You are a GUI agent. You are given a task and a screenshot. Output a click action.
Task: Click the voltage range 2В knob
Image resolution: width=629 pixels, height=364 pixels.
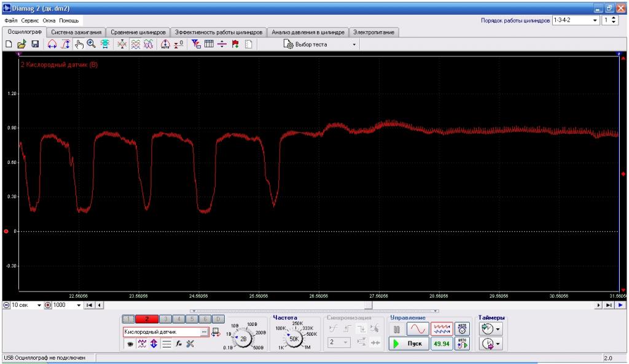point(243,339)
